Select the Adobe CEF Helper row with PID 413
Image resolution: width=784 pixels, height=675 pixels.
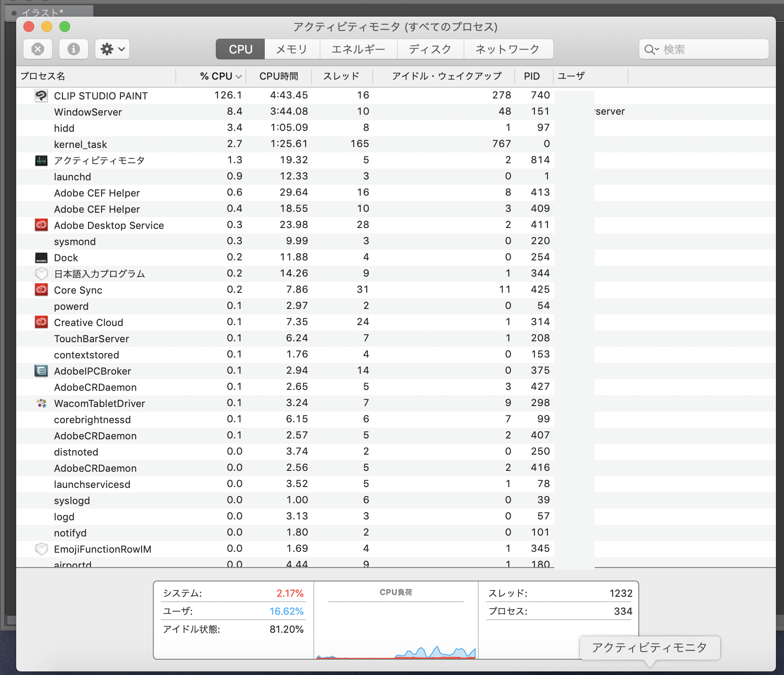396,193
